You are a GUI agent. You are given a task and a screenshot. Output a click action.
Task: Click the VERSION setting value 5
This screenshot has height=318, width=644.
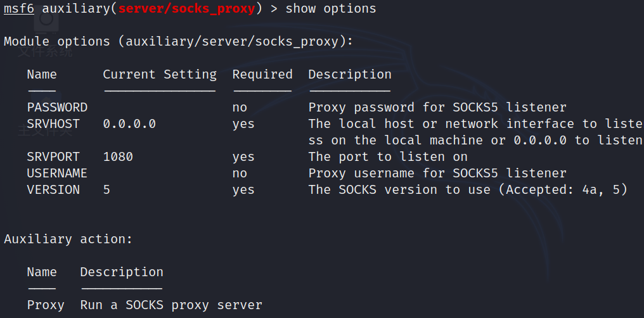tap(106, 189)
